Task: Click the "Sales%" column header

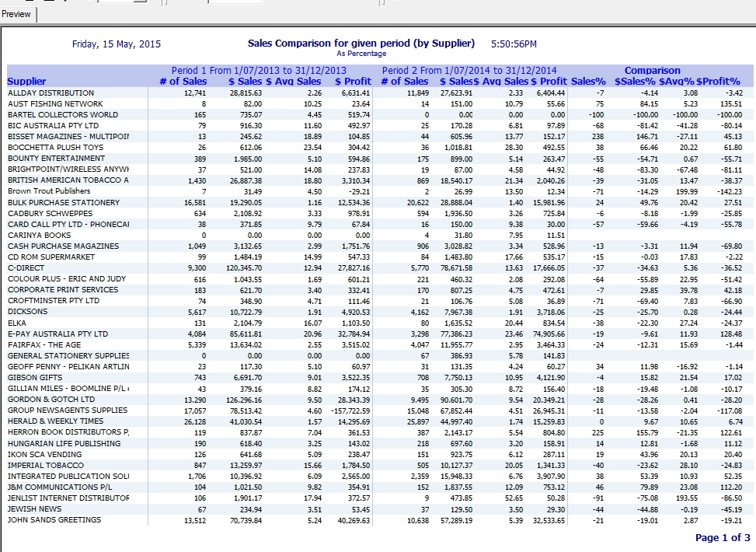Action: tap(588, 82)
